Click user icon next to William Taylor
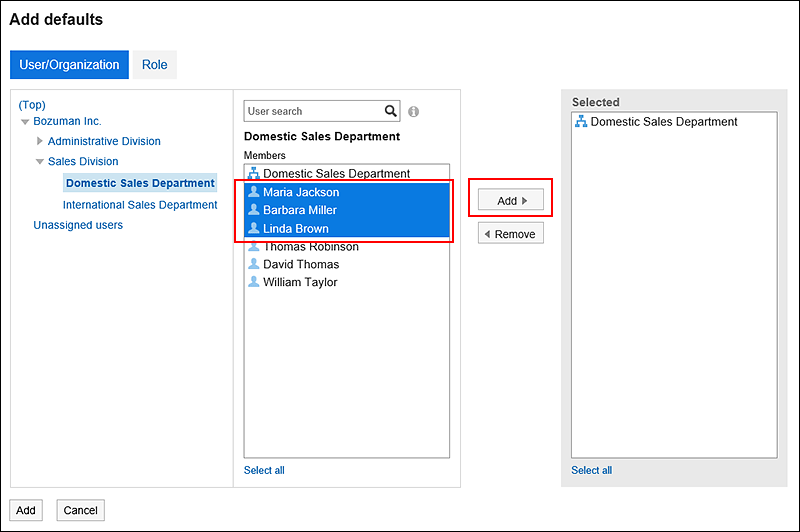The width and height of the screenshot is (800, 532). pyautogui.click(x=254, y=282)
